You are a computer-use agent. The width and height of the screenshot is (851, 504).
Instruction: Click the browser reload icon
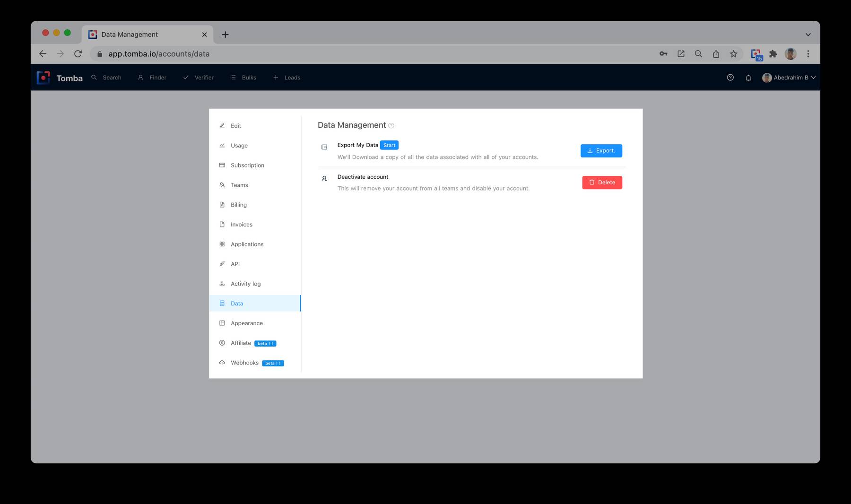[78, 54]
